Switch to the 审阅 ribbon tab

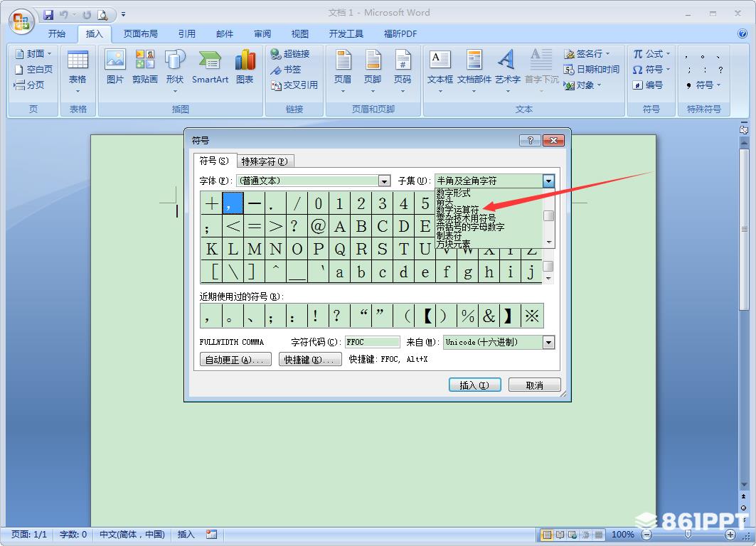click(262, 33)
